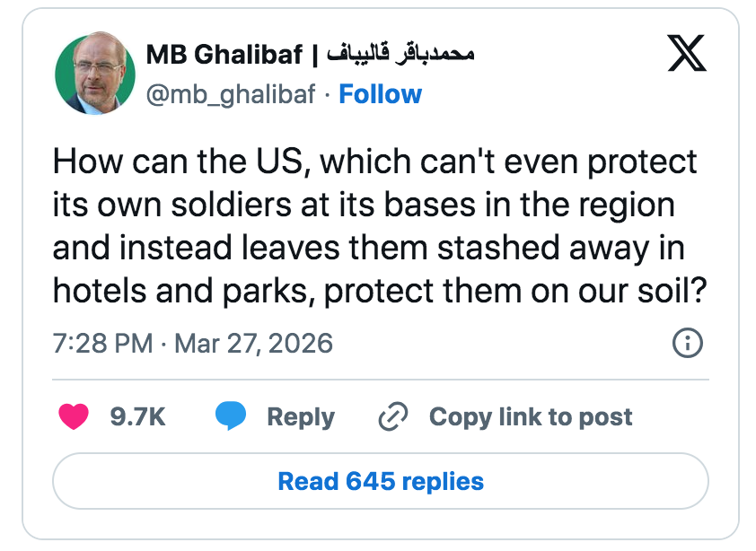Click the chain link copy icon
Screen dimensions: 756x551
click(x=393, y=416)
